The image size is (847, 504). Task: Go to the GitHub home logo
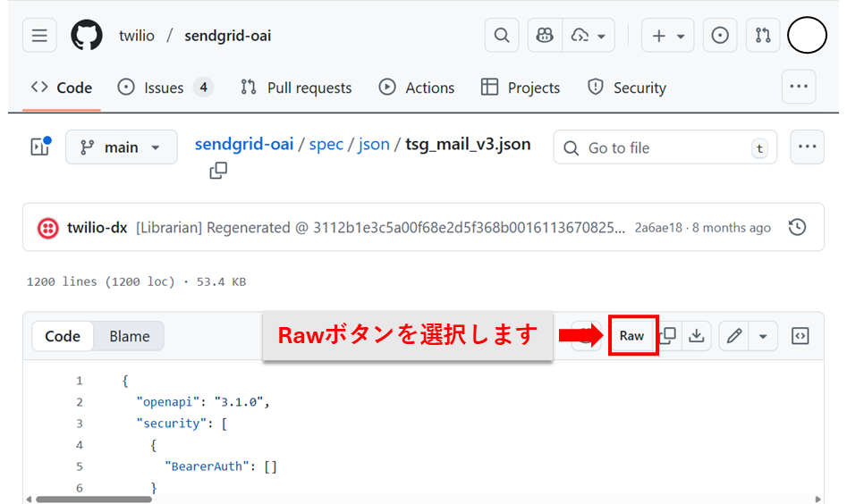click(87, 36)
